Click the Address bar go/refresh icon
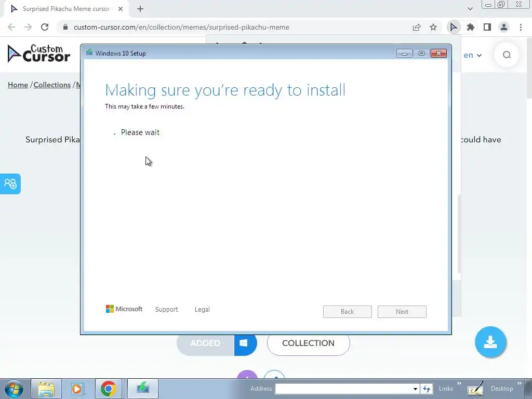The height and width of the screenshot is (399, 532). [x=427, y=389]
